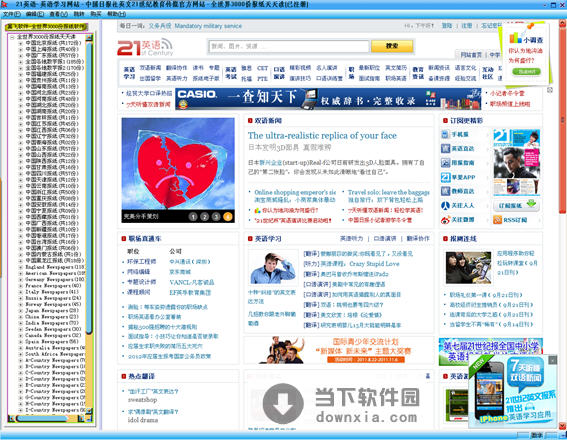Select Canada Newspapers in the tree
Screen dimensions: 567x440
[x=53, y=336]
